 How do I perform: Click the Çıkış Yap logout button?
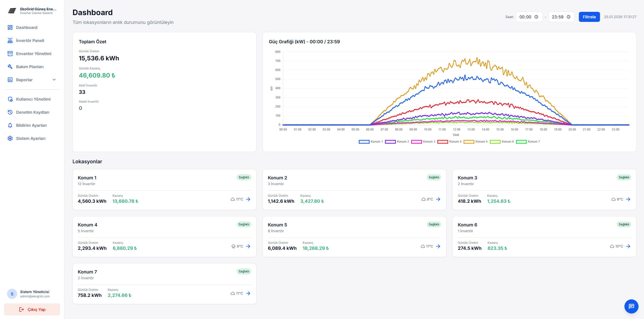(32, 309)
